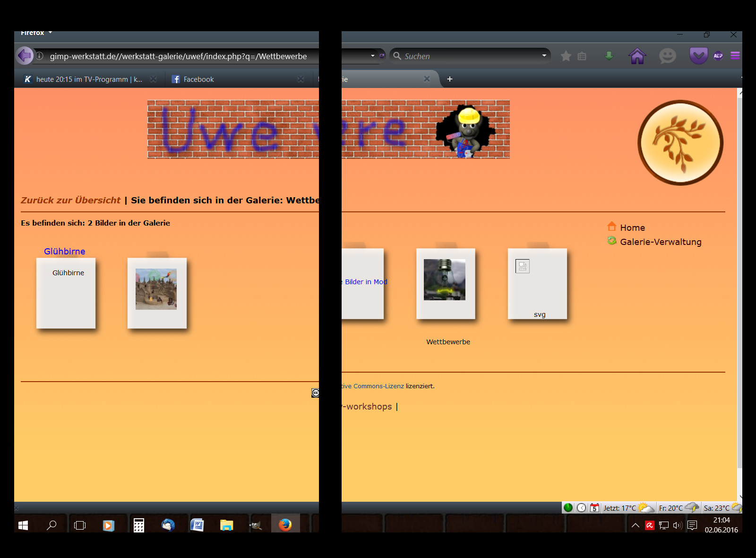Click the workshops footer link

(x=367, y=407)
